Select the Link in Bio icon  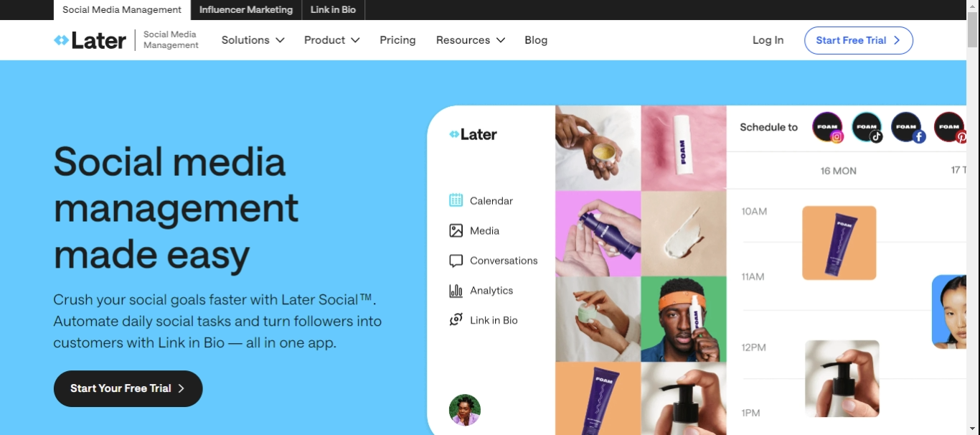[x=456, y=320]
